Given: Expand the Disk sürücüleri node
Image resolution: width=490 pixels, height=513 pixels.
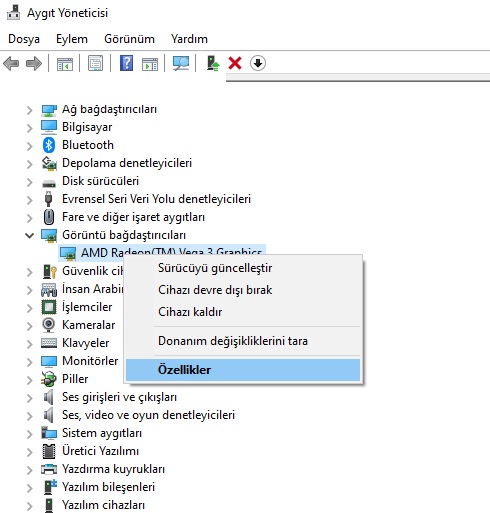Looking at the screenshot, I should [x=29, y=182].
